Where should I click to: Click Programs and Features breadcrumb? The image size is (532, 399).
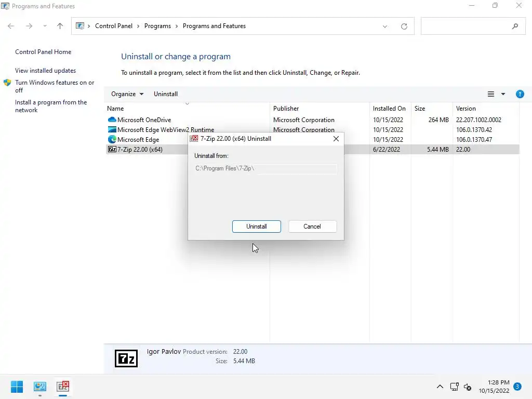pos(214,26)
